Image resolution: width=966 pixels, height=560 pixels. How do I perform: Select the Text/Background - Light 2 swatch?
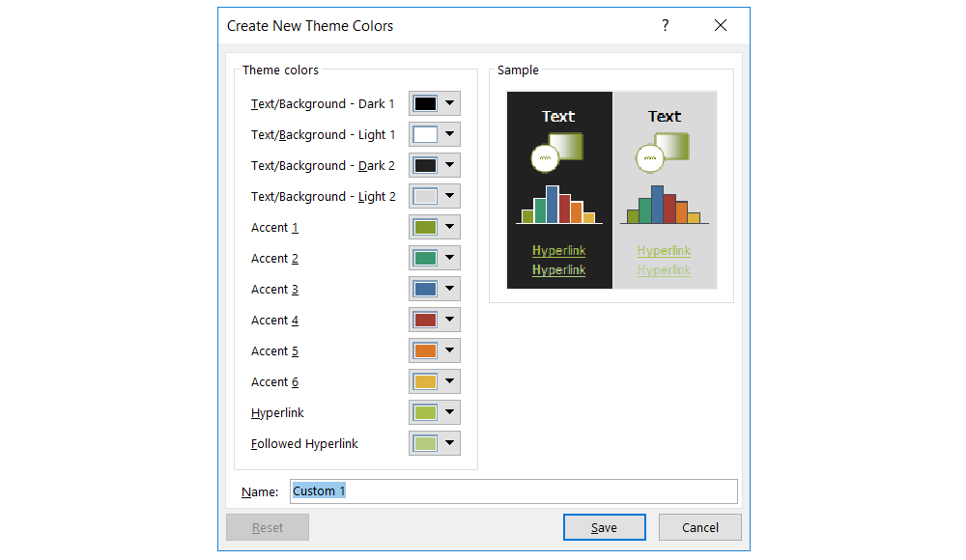tap(427, 196)
